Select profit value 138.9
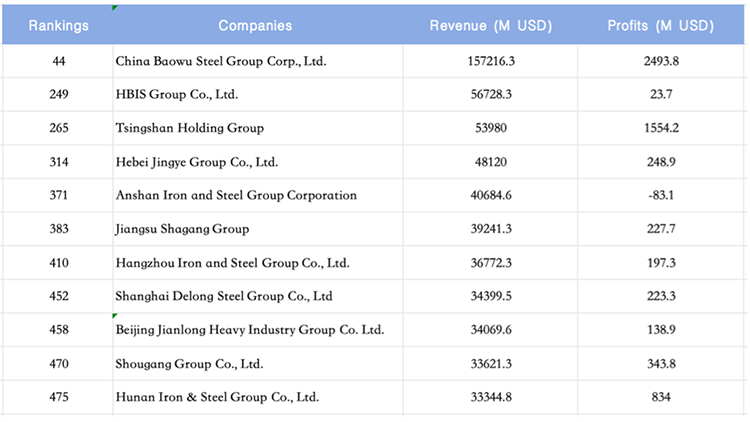This screenshot has width=750, height=422. 661,330
